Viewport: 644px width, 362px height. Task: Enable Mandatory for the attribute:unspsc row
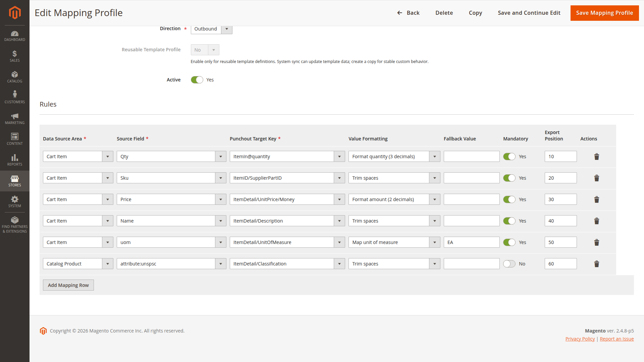coord(509,264)
